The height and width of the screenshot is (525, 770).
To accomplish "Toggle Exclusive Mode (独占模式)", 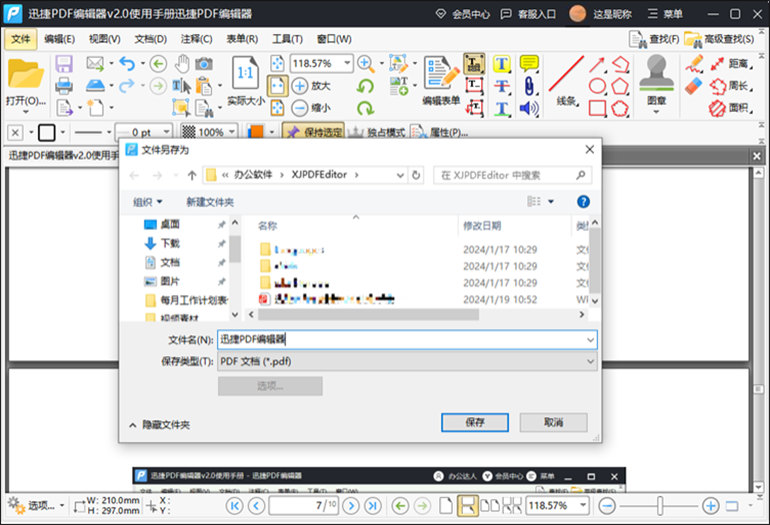I will (x=377, y=132).
